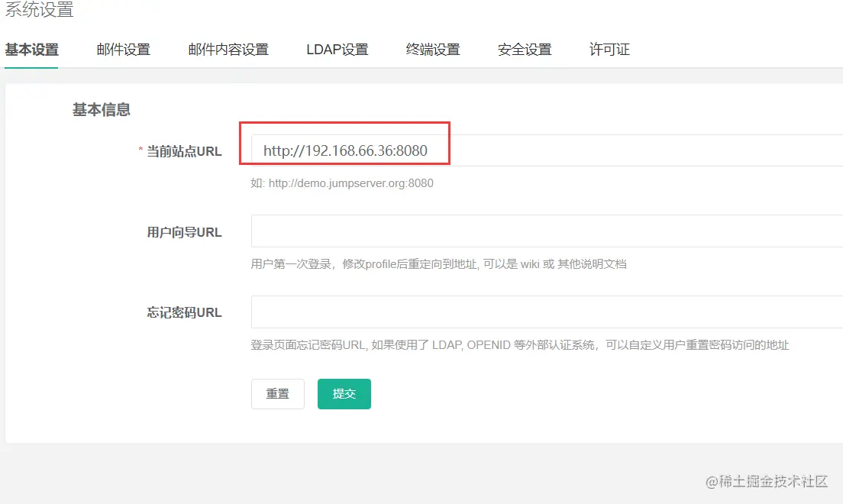Click the 当前站点URL field label

pos(184,152)
